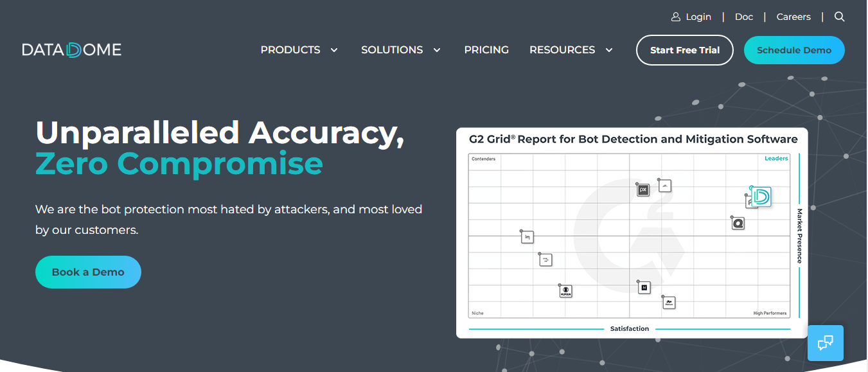
Task: Click the DataDome logo in the header
Action: click(71, 50)
